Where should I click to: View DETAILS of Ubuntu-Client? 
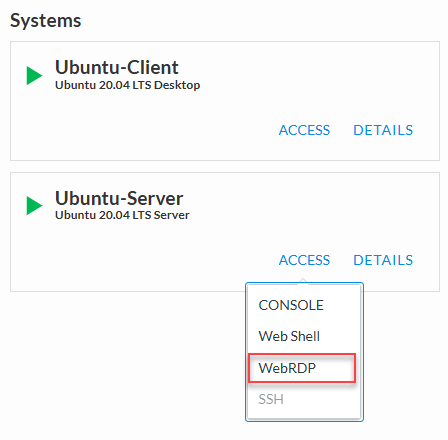383,130
